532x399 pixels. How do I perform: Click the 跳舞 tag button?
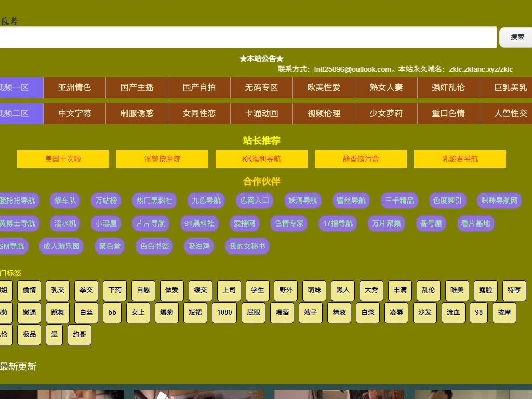(58, 313)
